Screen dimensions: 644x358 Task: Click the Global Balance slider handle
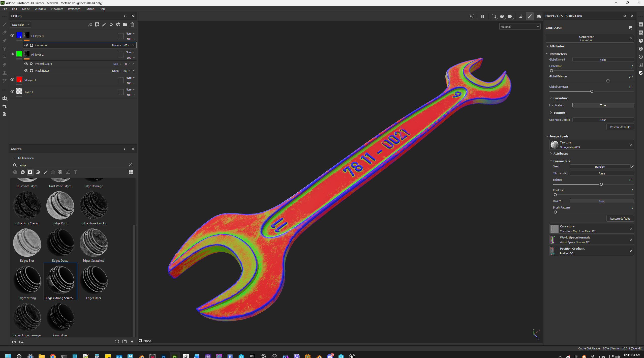click(608, 81)
